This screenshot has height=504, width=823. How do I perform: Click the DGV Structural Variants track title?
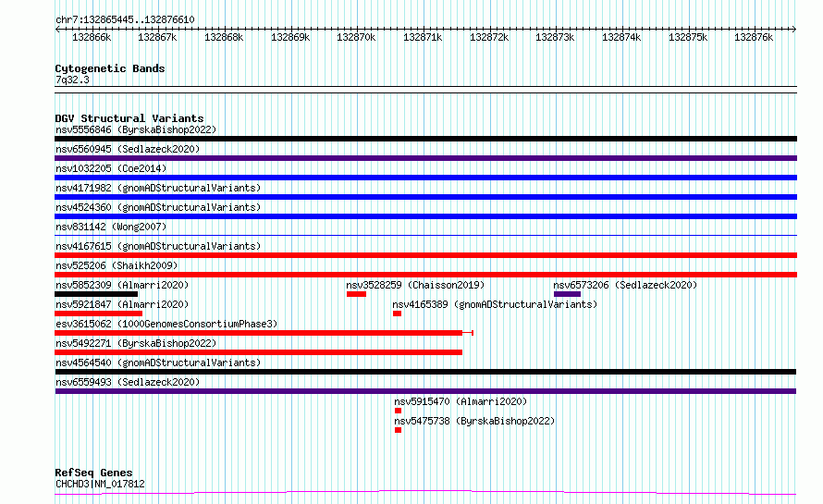pos(129,118)
